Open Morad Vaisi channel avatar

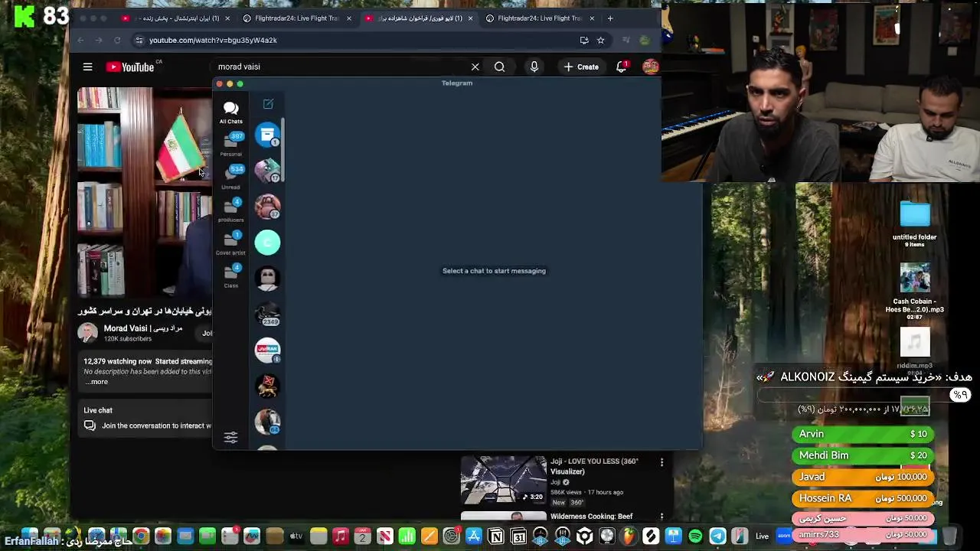tap(88, 333)
